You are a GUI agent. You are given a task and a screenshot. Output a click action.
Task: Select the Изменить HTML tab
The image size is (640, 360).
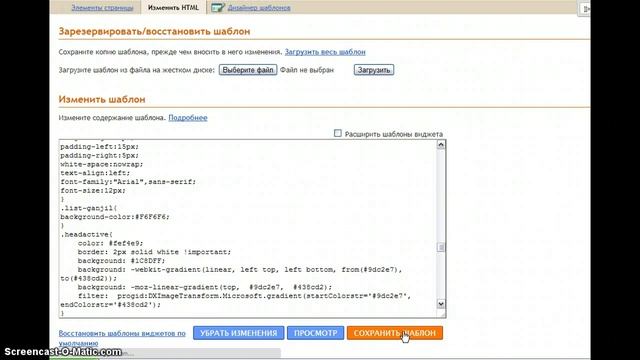(173, 7)
